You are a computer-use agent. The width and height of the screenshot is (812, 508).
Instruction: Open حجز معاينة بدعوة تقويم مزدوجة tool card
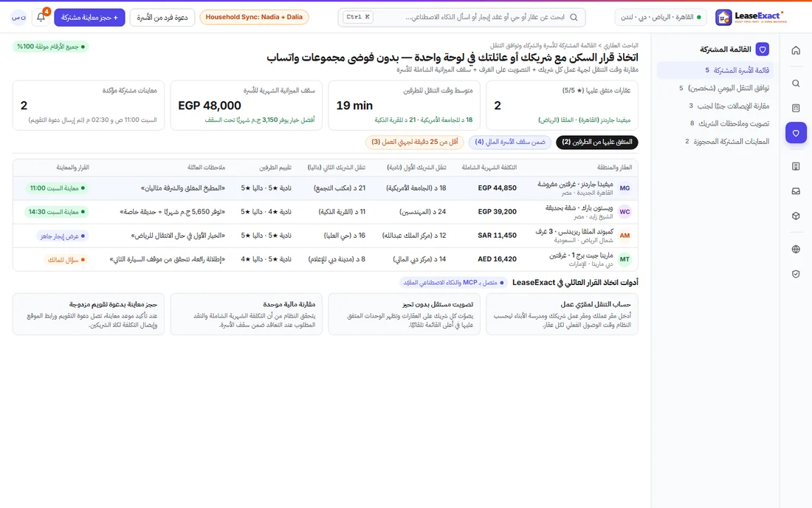click(89, 315)
